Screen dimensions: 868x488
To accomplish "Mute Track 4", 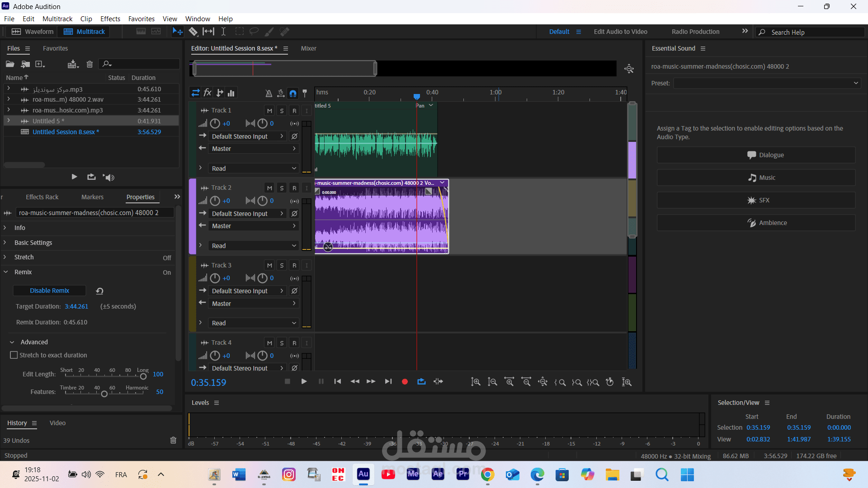I will tap(269, 343).
